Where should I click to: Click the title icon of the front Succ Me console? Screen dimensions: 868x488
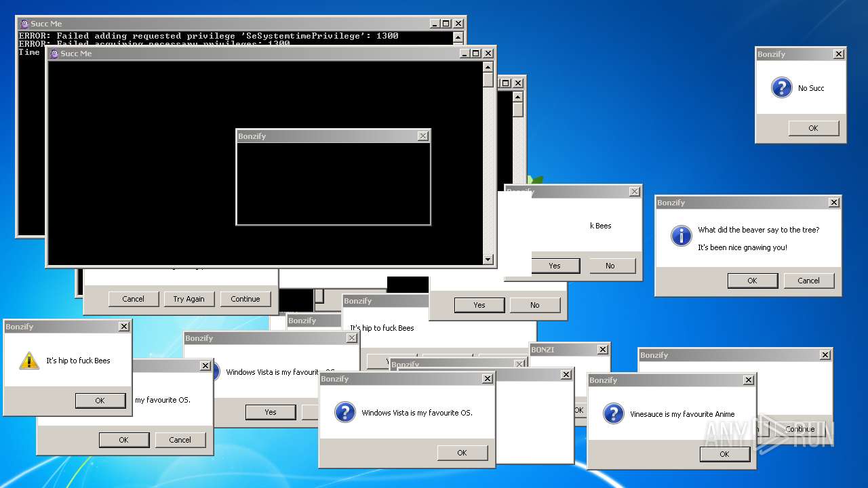54,54
